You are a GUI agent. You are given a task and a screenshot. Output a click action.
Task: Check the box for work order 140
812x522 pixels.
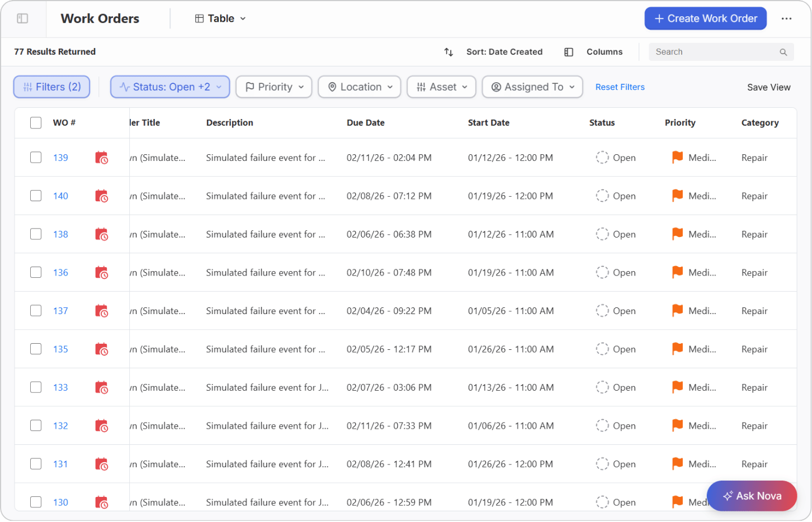point(36,196)
